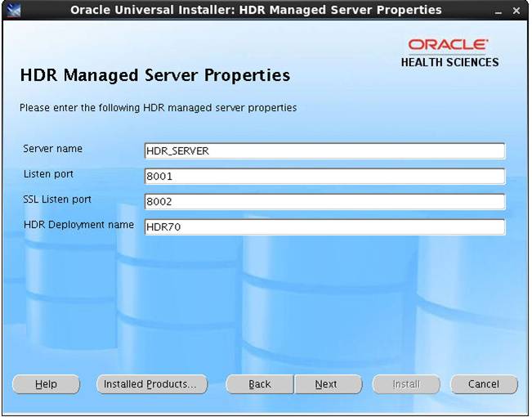Minimize the Oracle Universal Installer window
The height and width of the screenshot is (417, 532).
[x=498, y=11]
